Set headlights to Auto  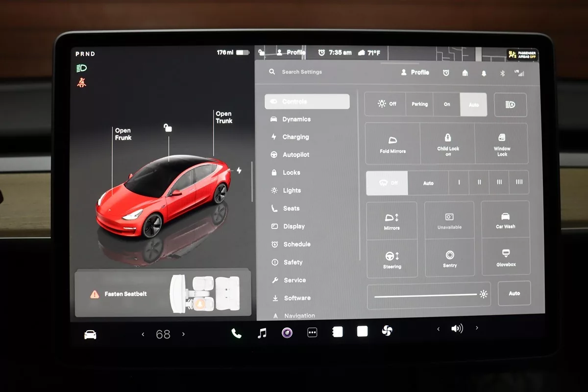click(x=473, y=104)
